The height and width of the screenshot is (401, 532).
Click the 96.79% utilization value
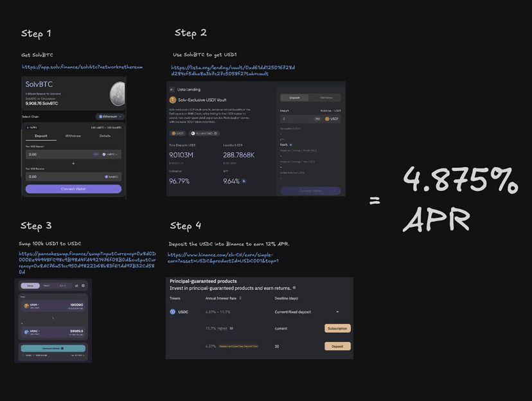click(179, 181)
